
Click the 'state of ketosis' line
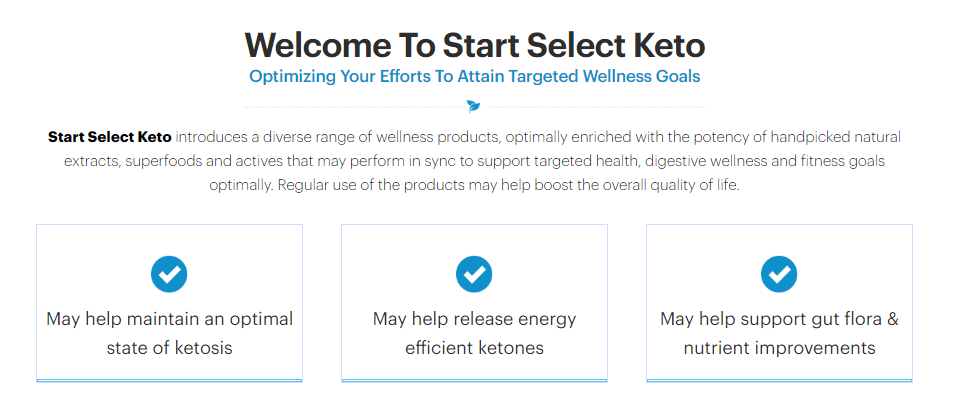click(x=170, y=348)
